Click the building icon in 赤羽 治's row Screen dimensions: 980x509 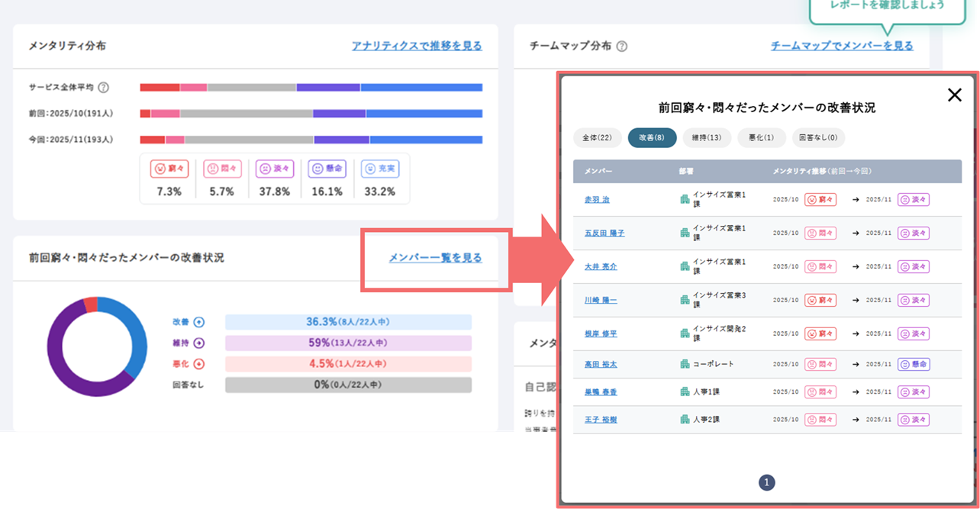685,199
